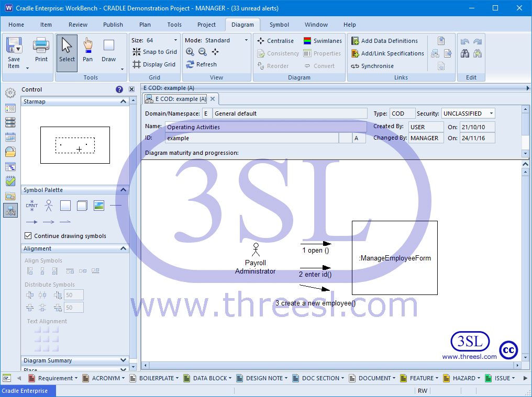
Task: Open the Review ribbon tab
Action: (78, 25)
